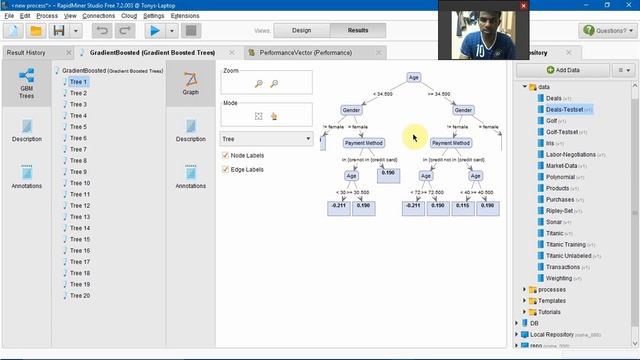Click the New process toolbar icon
The image size is (640, 360).
[x=13, y=31]
